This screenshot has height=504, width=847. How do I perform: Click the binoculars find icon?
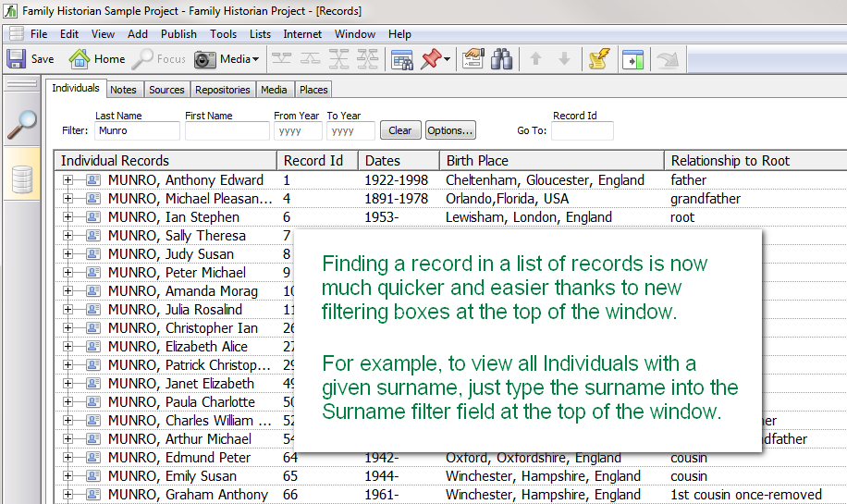point(502,59)
